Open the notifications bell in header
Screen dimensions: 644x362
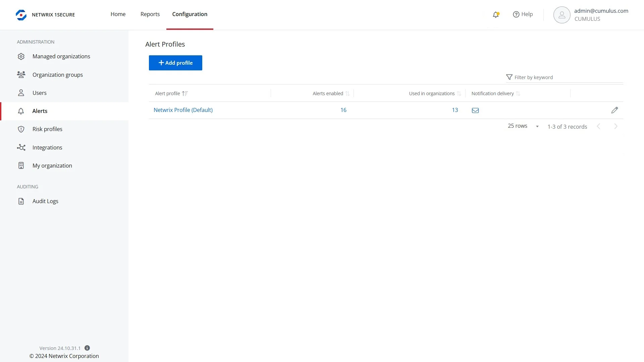tap(496, 14)
